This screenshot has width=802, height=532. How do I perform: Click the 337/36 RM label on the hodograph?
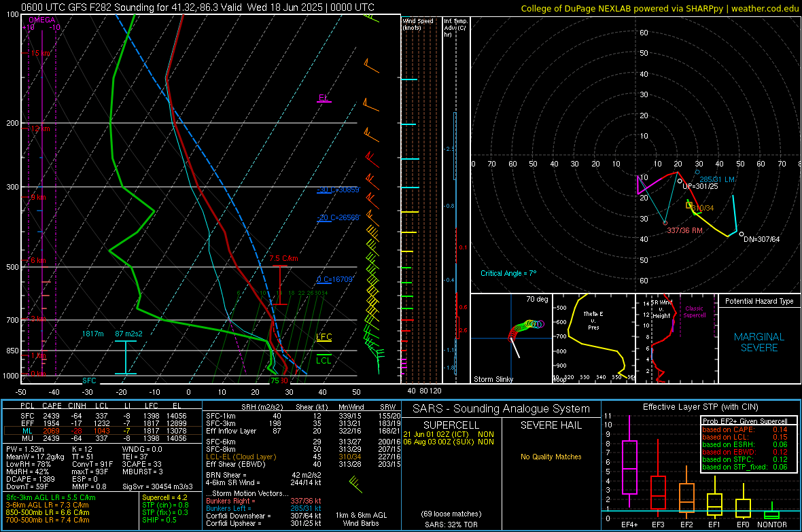pos(685,231)
